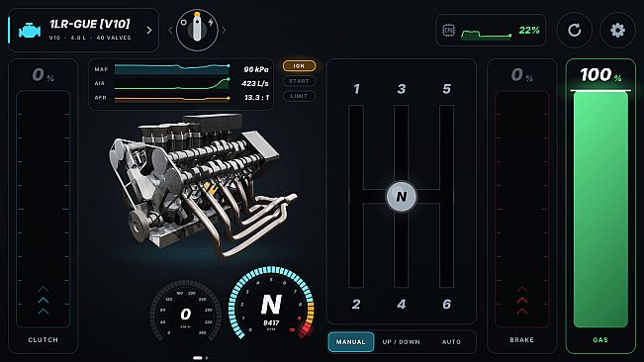Shift into gear 4
Image resolution: width=644 pixels, height=362 pixels.
402,304
